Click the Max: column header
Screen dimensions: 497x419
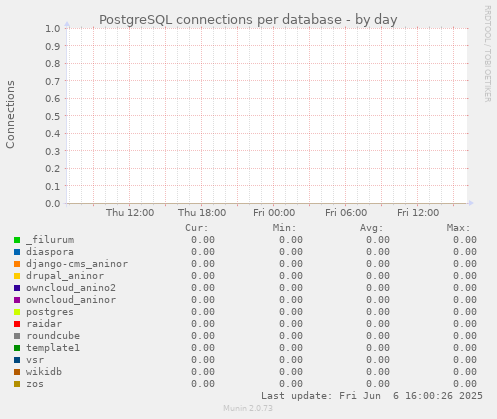tap(458, 228)
